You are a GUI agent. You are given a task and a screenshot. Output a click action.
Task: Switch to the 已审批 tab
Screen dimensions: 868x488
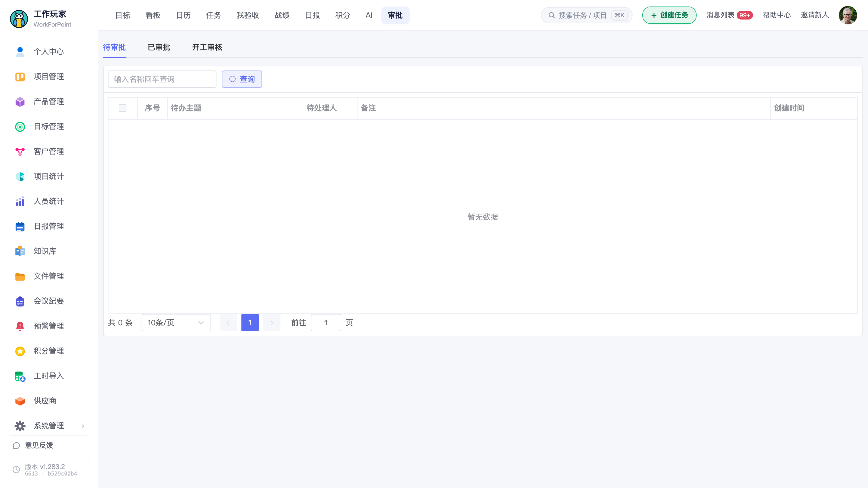[159, 47]
